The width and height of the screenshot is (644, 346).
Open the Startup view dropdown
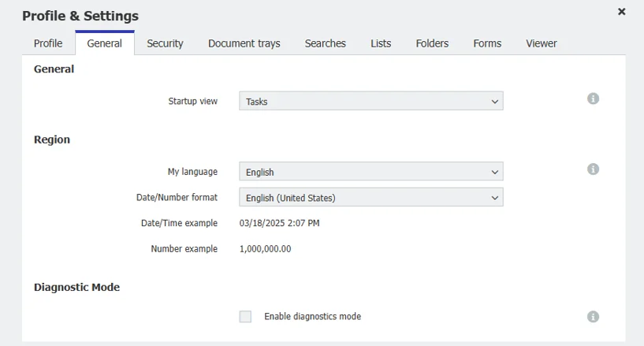click(371, 101)
